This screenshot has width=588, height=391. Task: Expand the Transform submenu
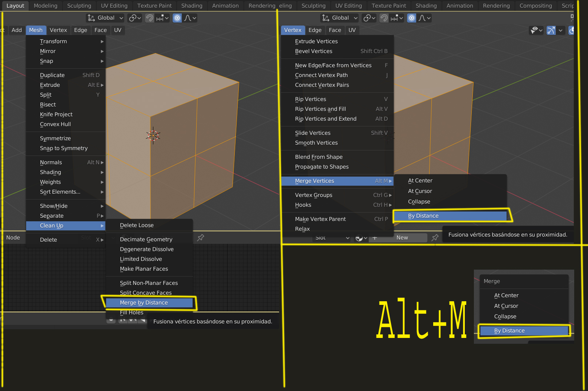65,41
